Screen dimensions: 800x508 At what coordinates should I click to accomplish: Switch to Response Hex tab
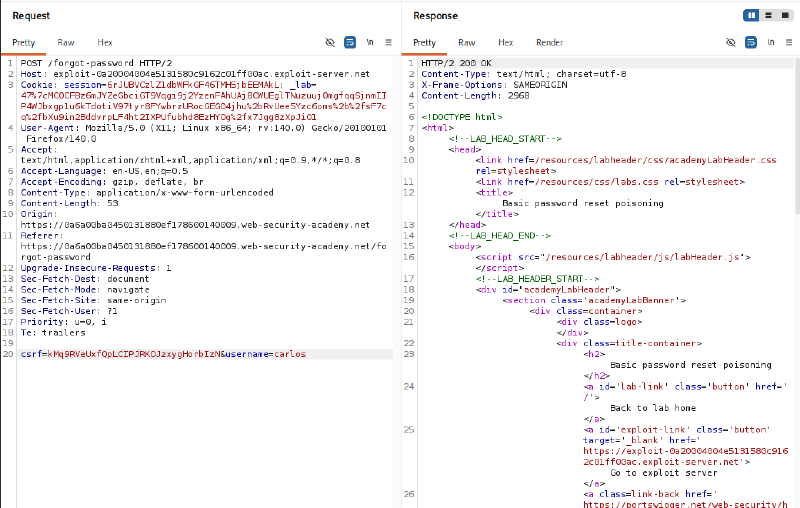pyautogui.click(x=506, y=42)
